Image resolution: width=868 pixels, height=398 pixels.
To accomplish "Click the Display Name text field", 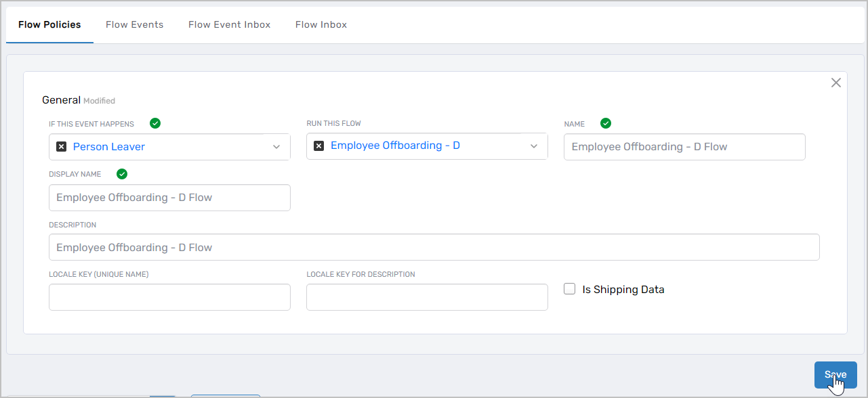I will [x=169, y=197].
